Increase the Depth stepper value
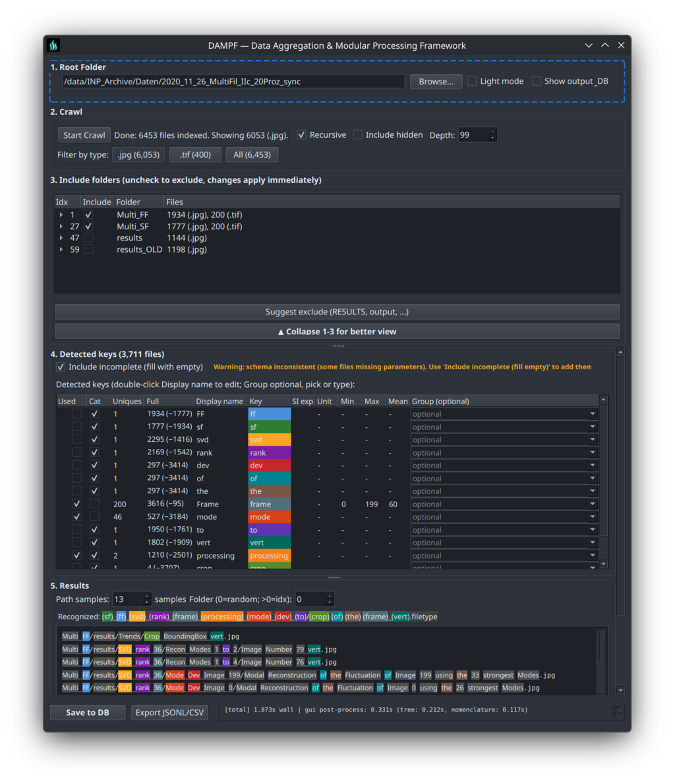 [x=492, y=132]
